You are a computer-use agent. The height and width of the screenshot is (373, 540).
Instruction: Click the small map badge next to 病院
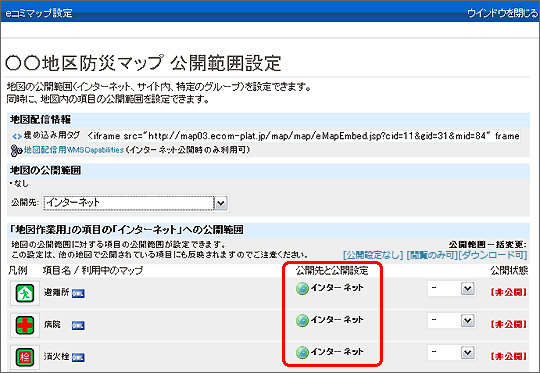[78, 325]
